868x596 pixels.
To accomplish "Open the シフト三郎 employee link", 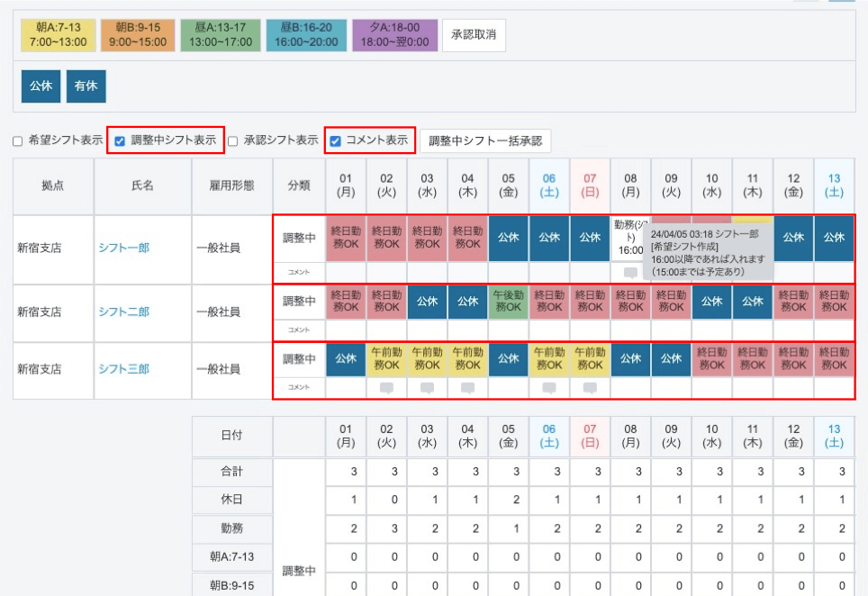I will (x=123, y=369).
